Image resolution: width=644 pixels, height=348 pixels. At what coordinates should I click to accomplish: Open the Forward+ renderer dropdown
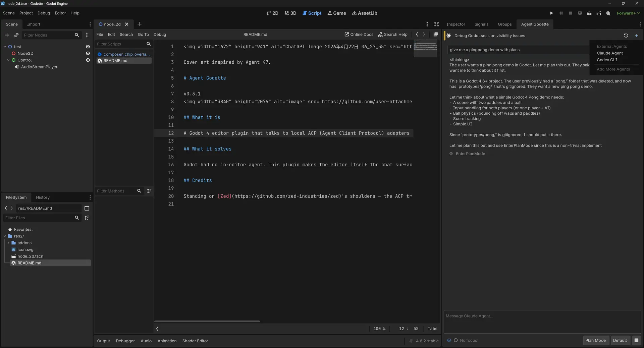pos(628,13)
